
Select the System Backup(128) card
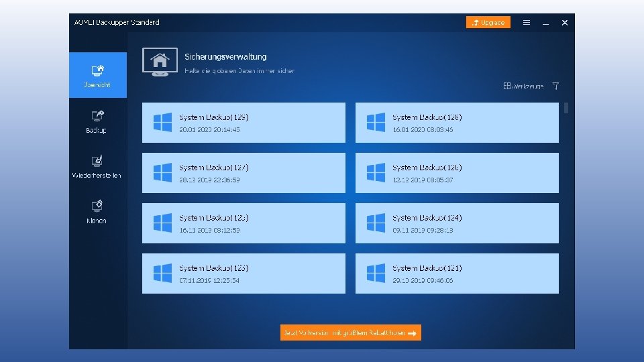457,123
